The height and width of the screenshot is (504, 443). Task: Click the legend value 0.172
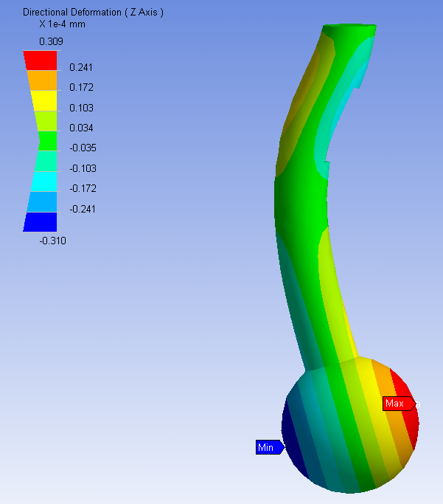[81, 87]
